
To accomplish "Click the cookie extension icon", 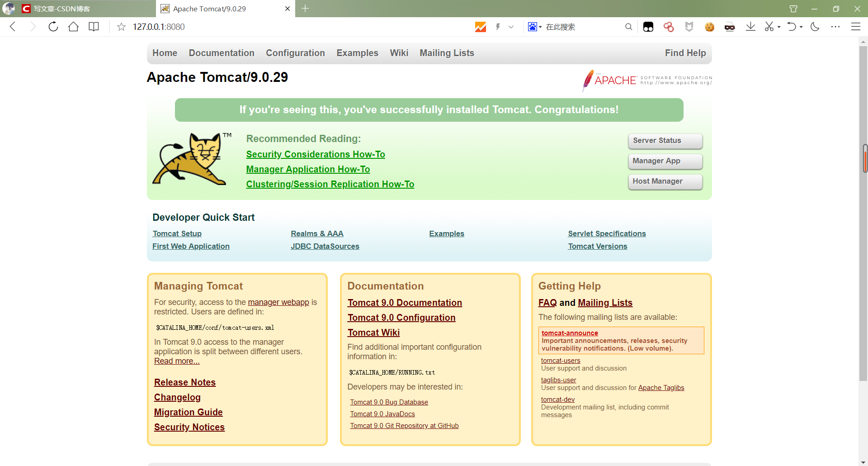I will (709, 27).
